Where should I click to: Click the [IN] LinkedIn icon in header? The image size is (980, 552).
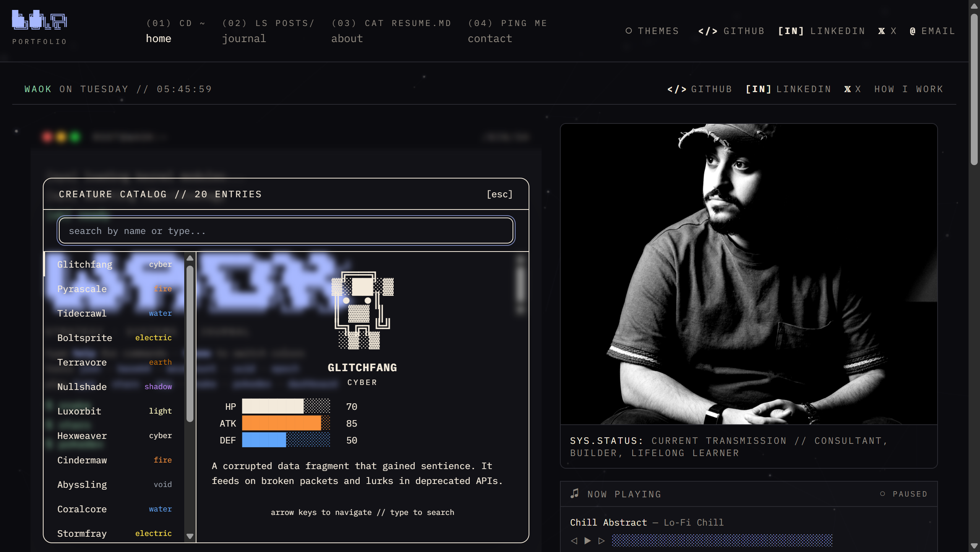click(x=790, y=31)
